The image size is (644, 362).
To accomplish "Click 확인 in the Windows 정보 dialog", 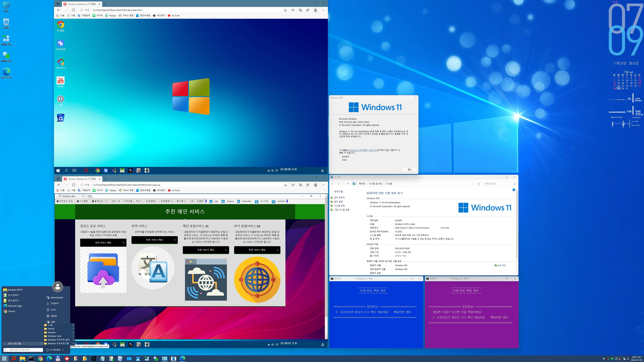I will click(x=410, y=170).
